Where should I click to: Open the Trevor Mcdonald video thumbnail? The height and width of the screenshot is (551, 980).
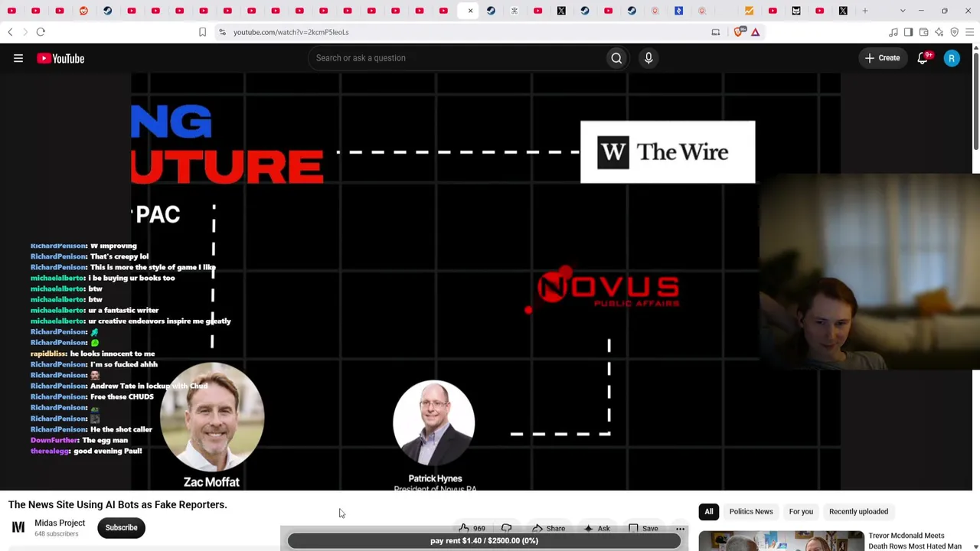781,541
